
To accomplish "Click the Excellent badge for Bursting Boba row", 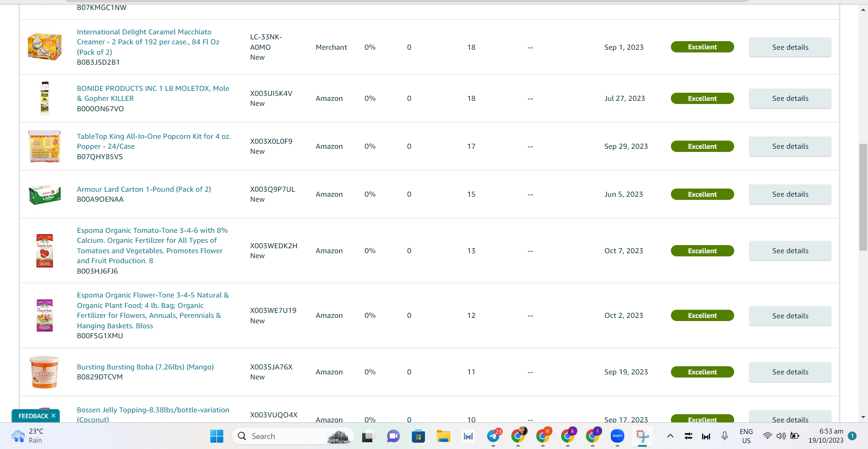I will click(x=702, y=372).
